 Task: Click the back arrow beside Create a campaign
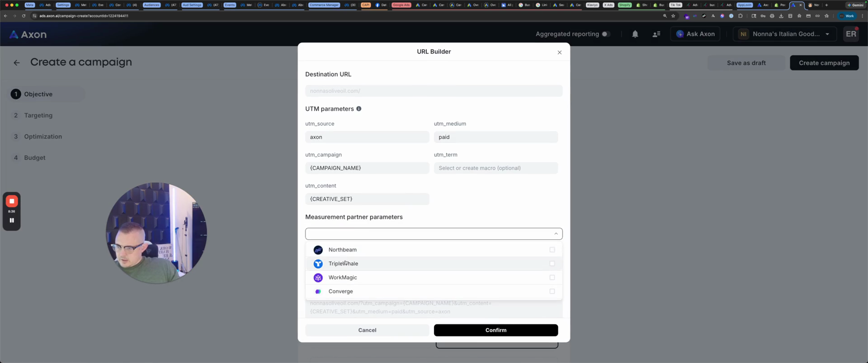tap(17, 63)
